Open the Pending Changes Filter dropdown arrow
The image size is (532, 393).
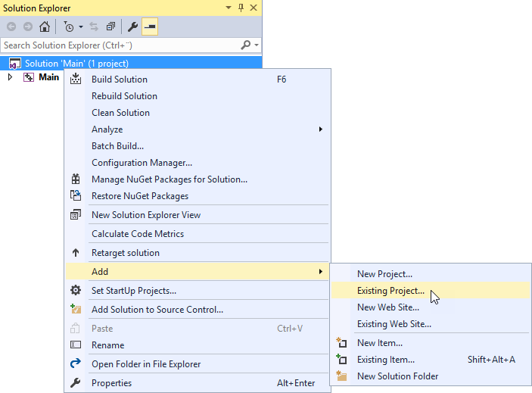[x=80, y=27]
